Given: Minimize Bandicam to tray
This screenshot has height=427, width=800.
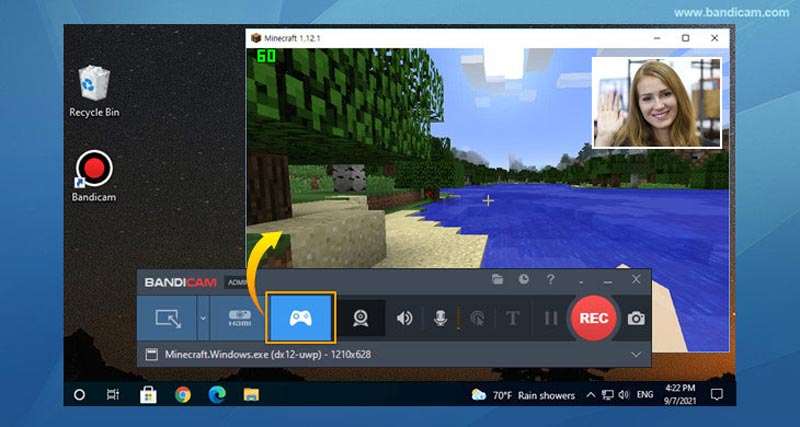Looking at the screenshot, I should pyautogui.click(x=581, y=281).
